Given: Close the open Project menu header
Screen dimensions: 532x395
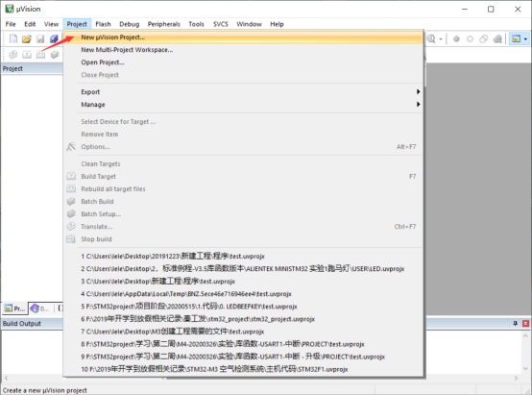Looking at the screenshot, I should [x=77, y=24].
